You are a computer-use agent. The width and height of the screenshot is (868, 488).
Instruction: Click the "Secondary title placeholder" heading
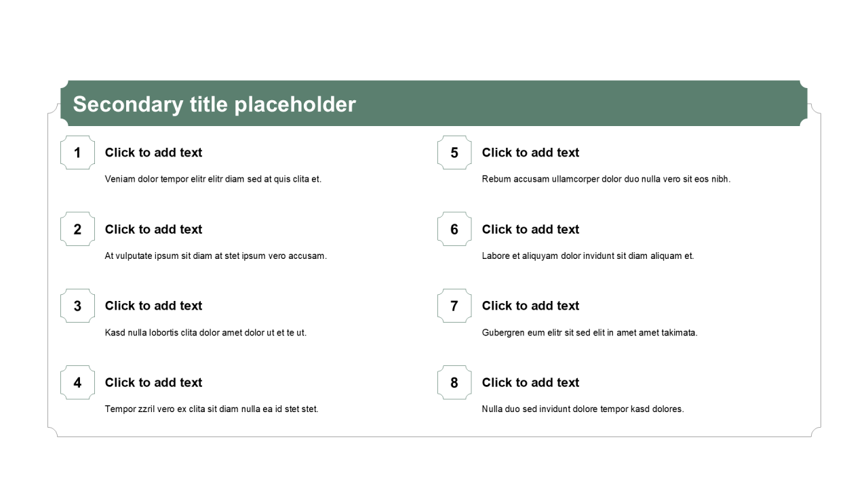tap(214, 104)
